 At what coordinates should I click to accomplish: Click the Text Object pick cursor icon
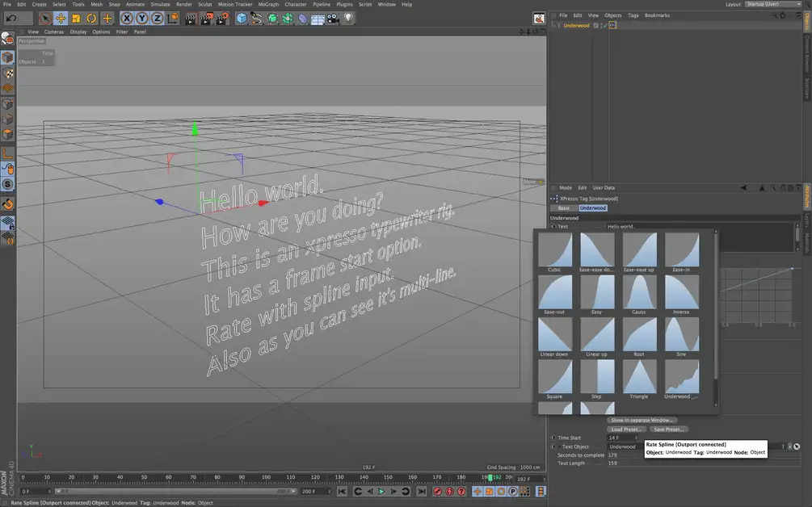click(x=797, y=446)
